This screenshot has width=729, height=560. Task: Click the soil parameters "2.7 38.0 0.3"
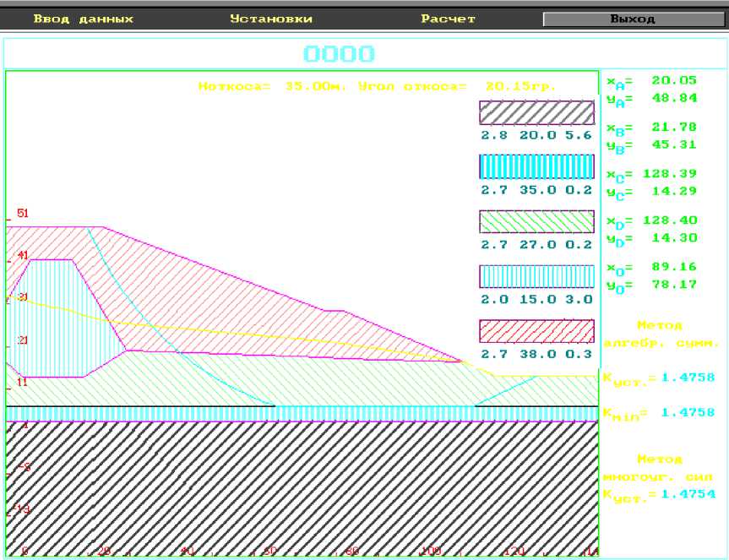coord(536,354)
